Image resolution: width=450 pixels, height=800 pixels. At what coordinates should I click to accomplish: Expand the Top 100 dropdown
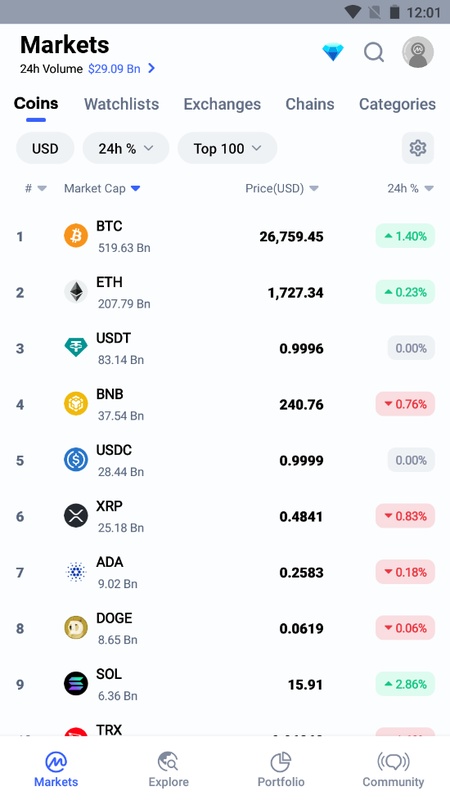click(228, 148)
